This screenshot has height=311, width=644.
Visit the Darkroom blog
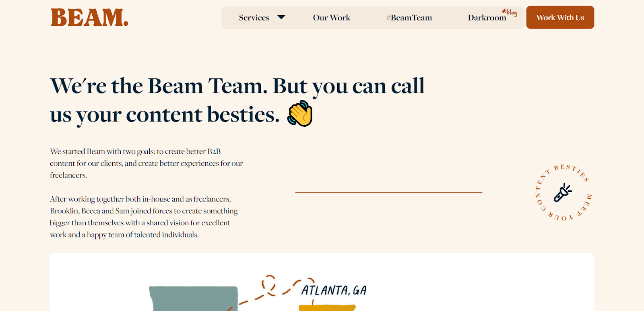487,18
